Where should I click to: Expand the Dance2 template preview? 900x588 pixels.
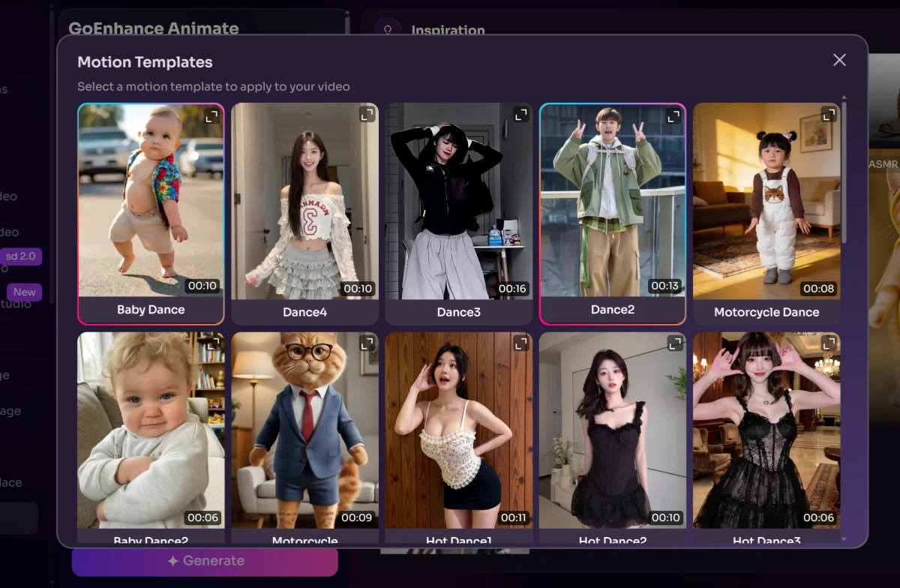tap(673, 115)
